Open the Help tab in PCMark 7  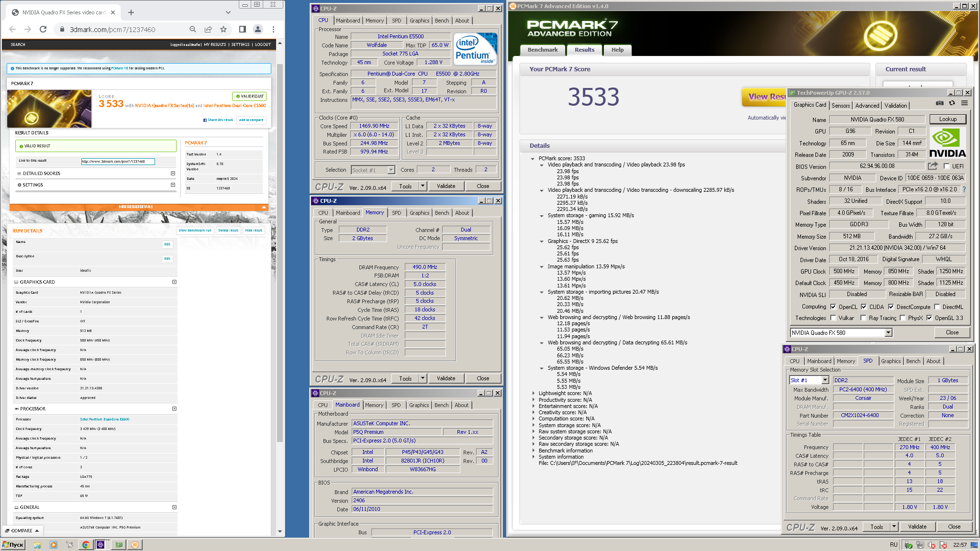(617, 50)
